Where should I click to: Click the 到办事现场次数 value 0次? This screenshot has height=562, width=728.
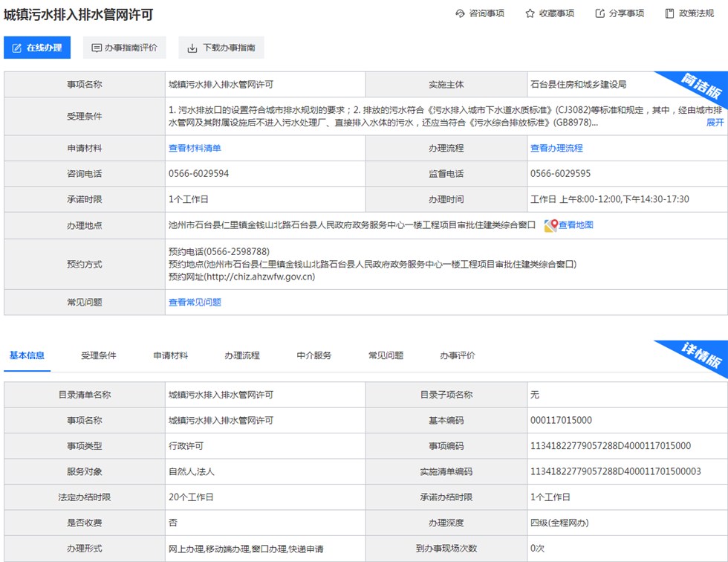tap(537, 549)
